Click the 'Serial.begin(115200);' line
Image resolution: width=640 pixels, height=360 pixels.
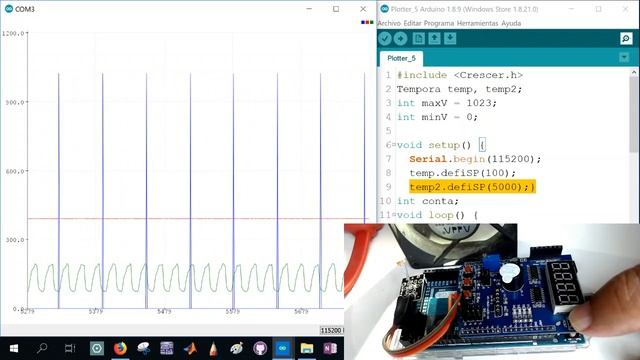[x=475, y=159]
